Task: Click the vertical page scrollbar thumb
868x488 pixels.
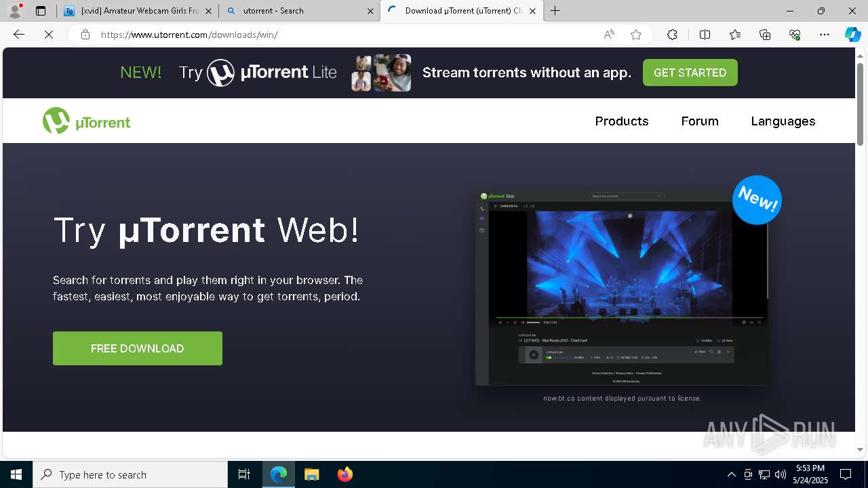Action: click(x=861, y=104)
